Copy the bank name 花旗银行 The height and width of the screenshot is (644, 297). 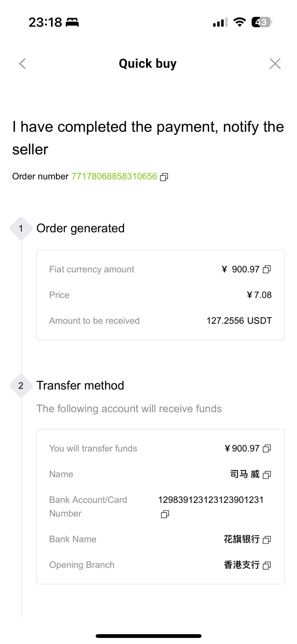267,539
